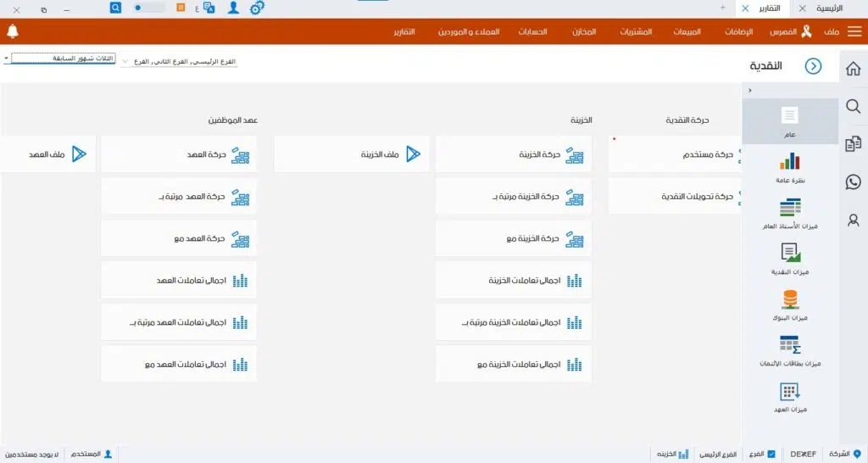
Task: Toggle the الفرع checkbox in status bar
Action: 771,454
